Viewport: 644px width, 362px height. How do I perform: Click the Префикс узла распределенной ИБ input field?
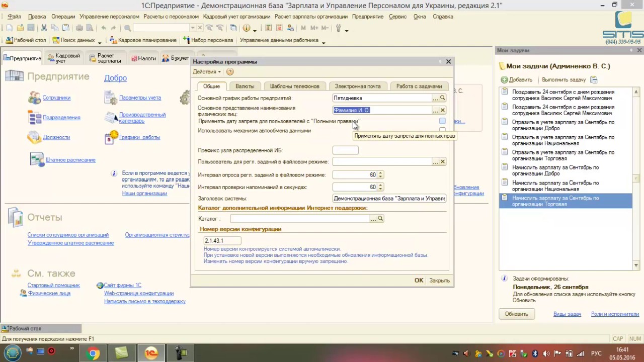click(x=345, y=150)
